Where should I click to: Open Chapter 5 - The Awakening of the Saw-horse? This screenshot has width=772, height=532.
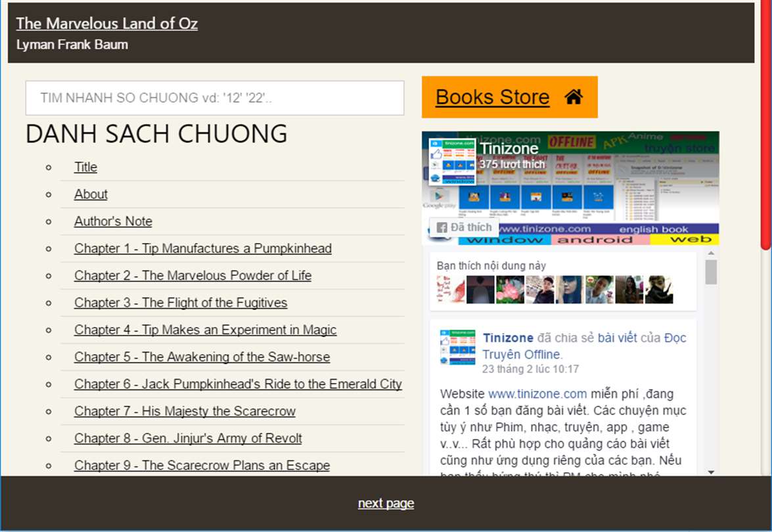pyautogui.click(x=202, y=356)
